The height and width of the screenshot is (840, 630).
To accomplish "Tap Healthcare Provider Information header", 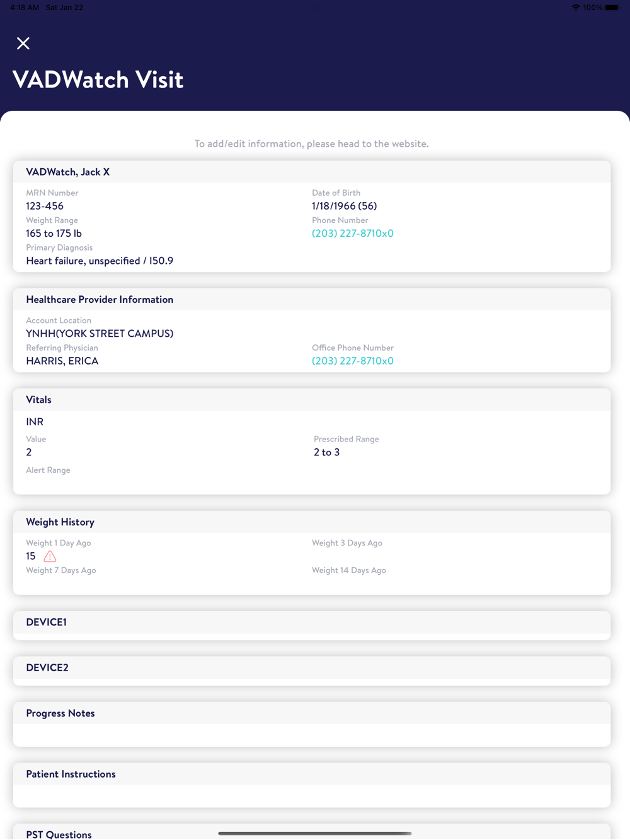I will [x=312, y=300].
